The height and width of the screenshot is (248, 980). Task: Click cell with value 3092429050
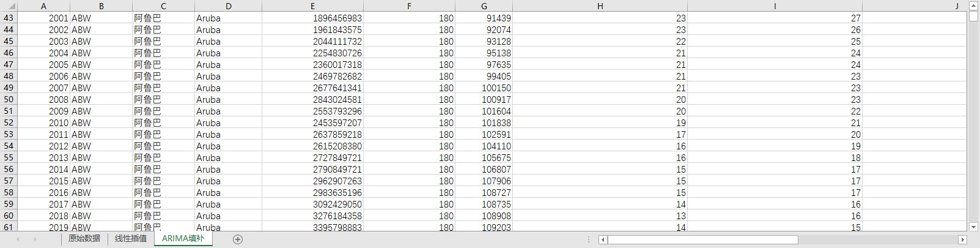pos(312,205)
